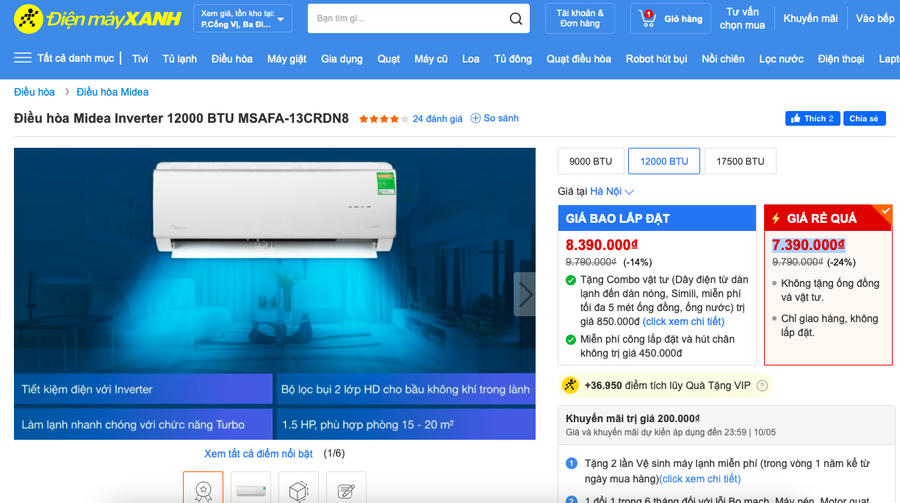The image size is (900, 503).
Task: Open the Tivi category
Action: point(140,59)
